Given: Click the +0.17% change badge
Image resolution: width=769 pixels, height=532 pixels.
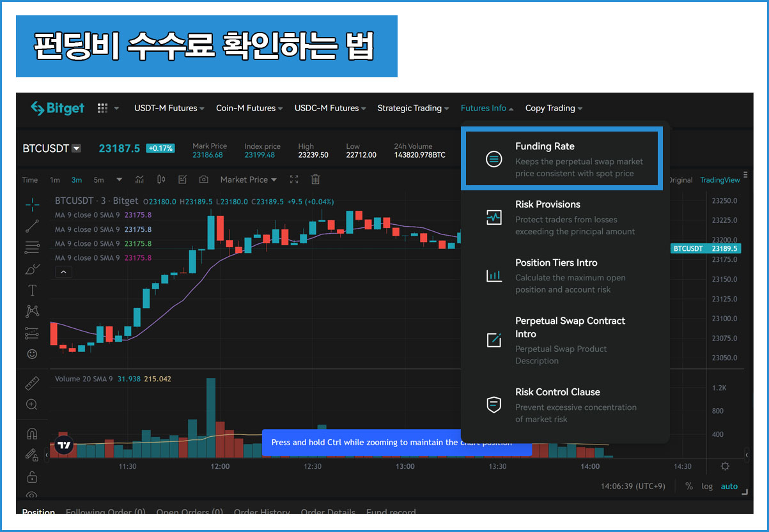Looking at the screenshot, I should click(x=160, y=148).
